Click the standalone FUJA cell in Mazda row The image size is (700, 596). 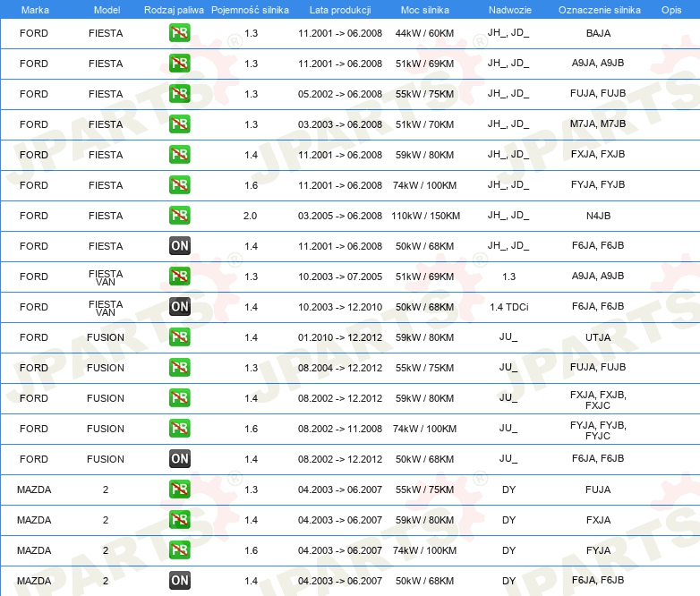click(598, 490)
